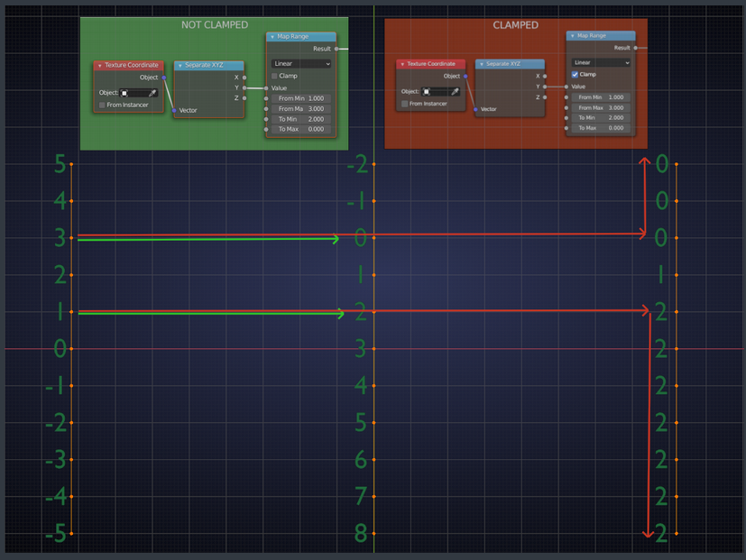Screen dimensions: 746x560
Task: Select Map Range node header in CLAMPED frame
Action: (601, 36)
